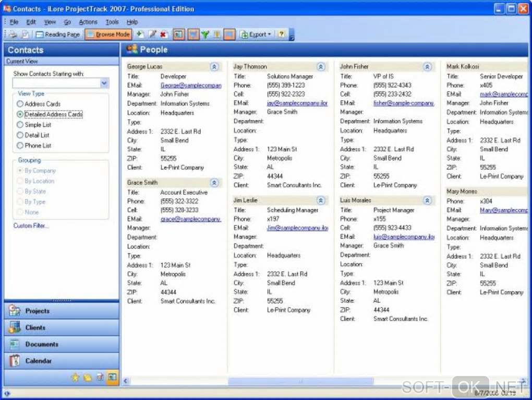Click the yellow folders icon in navigation pane
This screenshot has width=532, height=400.
tap(88, 377)
